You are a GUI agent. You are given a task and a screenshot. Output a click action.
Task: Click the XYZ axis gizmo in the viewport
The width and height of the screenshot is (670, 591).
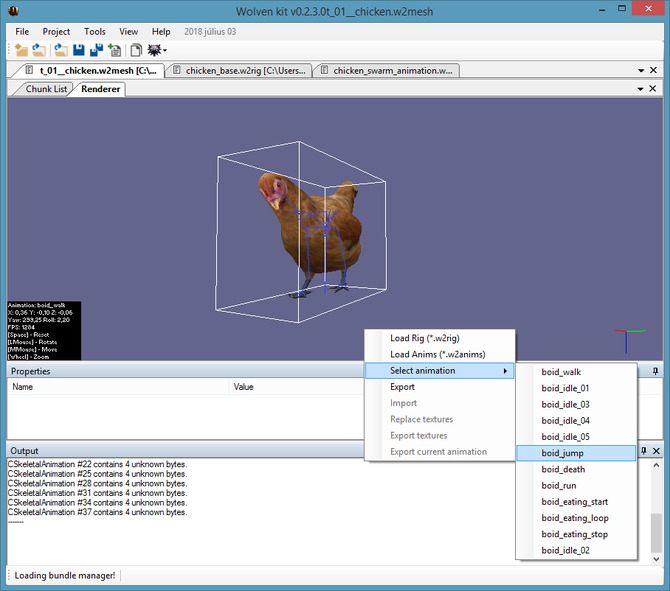629,341
